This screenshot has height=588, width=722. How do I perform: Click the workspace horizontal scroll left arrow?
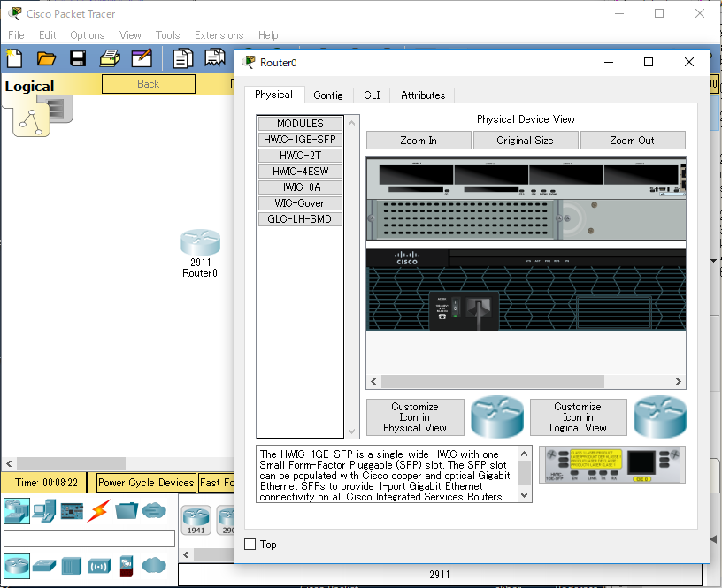tap(9, 463)
